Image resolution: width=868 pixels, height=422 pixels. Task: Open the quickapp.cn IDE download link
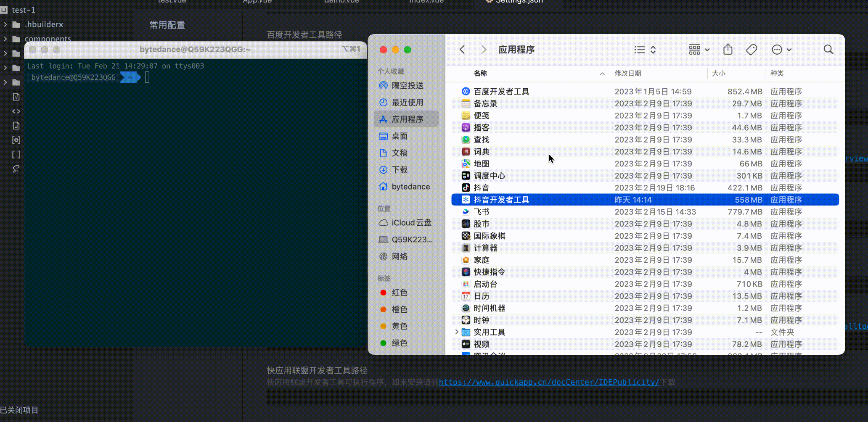(x=549, y=382)
